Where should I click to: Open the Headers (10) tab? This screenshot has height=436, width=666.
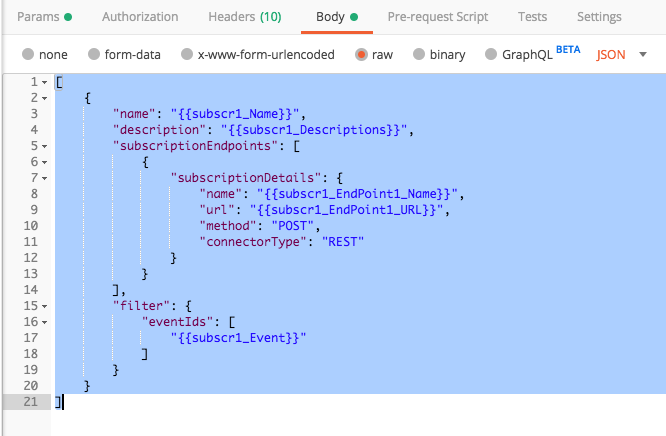click(x=244, y=17)
